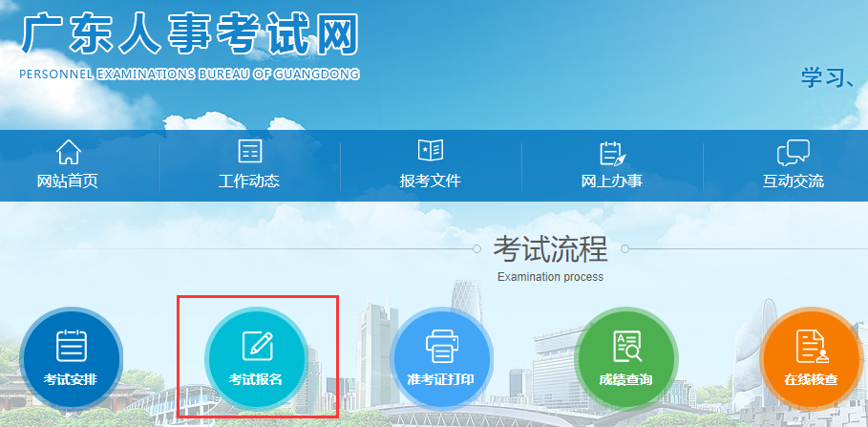Click the chat bubbles icon above 互动交流
The width and height of the screenshot is (868, 427).
793,153
